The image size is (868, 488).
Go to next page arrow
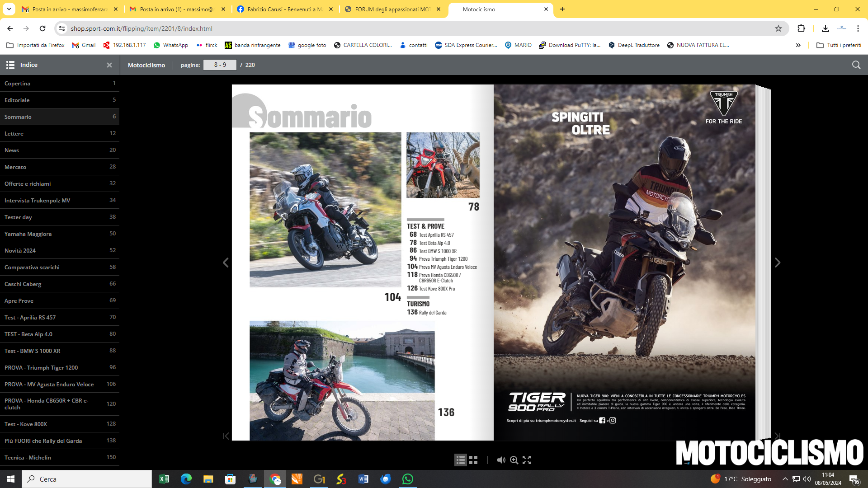click(778, 263)
